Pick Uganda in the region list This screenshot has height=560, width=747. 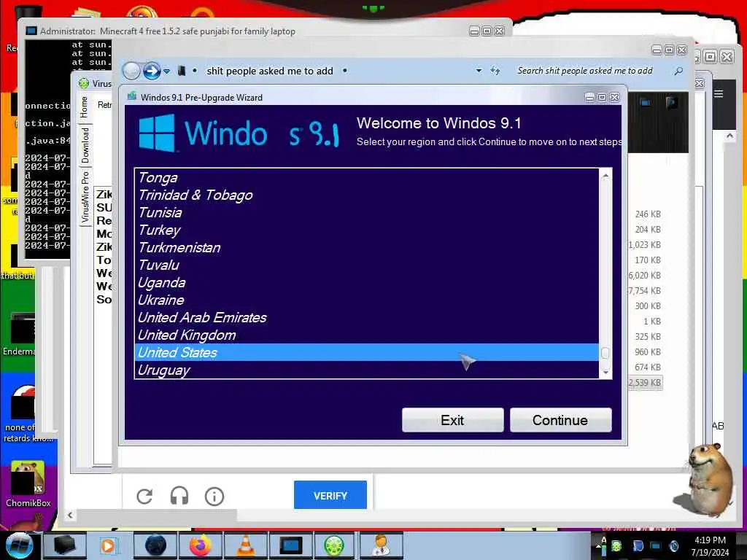point(366,283)
